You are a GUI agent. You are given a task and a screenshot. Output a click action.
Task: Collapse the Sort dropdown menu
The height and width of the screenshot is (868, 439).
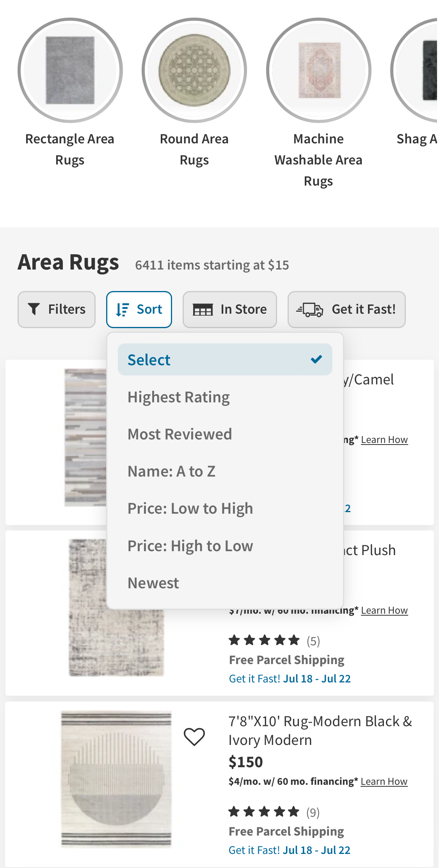coord(139,309)
